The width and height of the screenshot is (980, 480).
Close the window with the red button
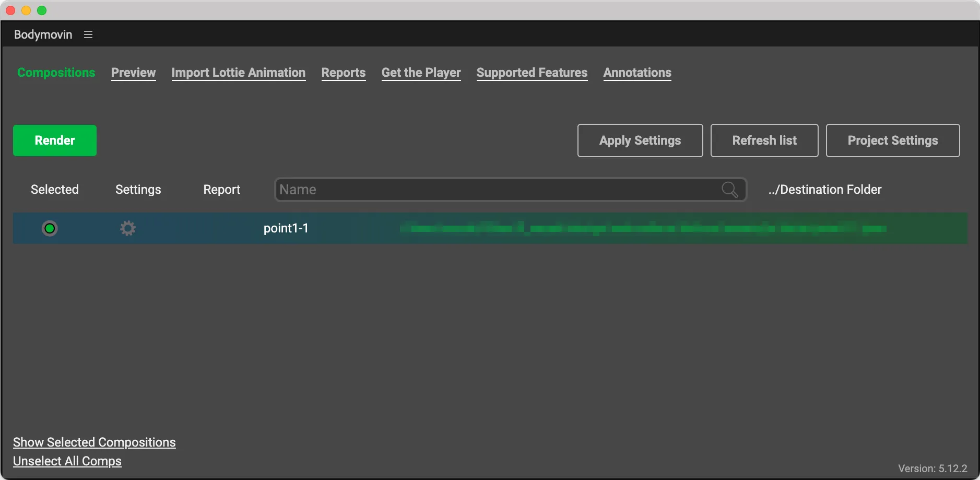[10, 10]
